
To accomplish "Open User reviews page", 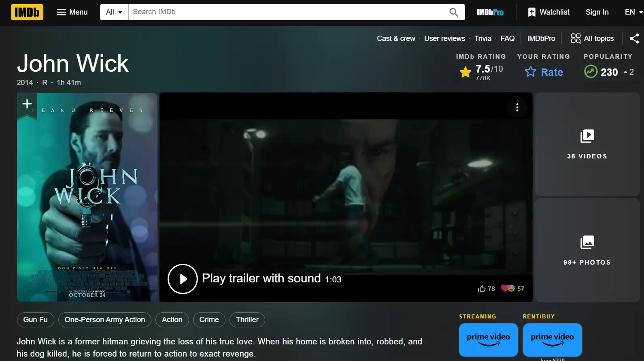I will (x=444, y=38).
